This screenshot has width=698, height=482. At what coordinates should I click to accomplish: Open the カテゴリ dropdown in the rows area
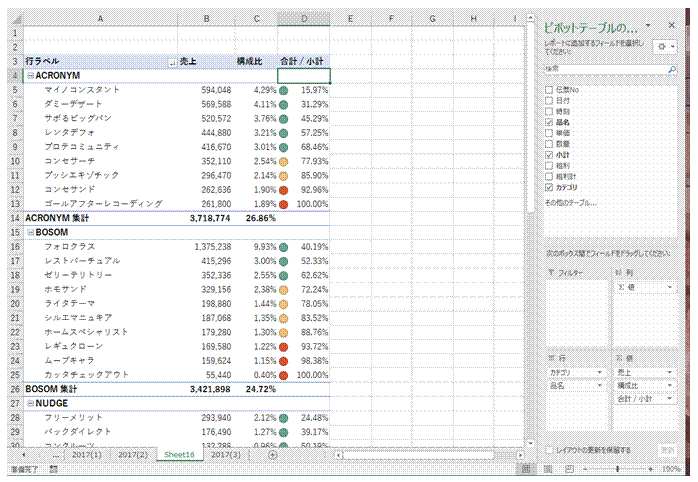coord(600,373)
